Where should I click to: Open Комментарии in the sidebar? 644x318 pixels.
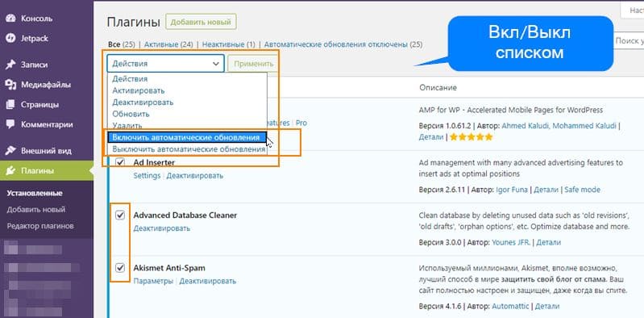[x=47, y=124]
